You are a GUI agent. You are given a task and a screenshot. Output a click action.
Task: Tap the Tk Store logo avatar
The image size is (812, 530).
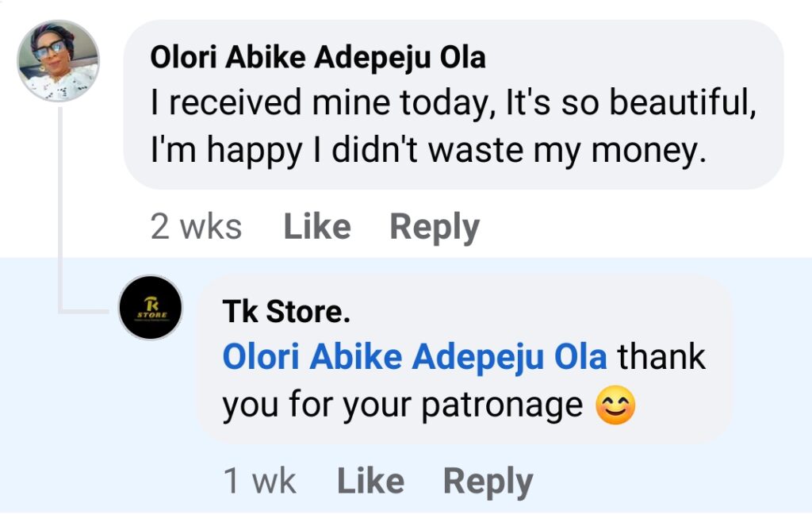point(151,308)
